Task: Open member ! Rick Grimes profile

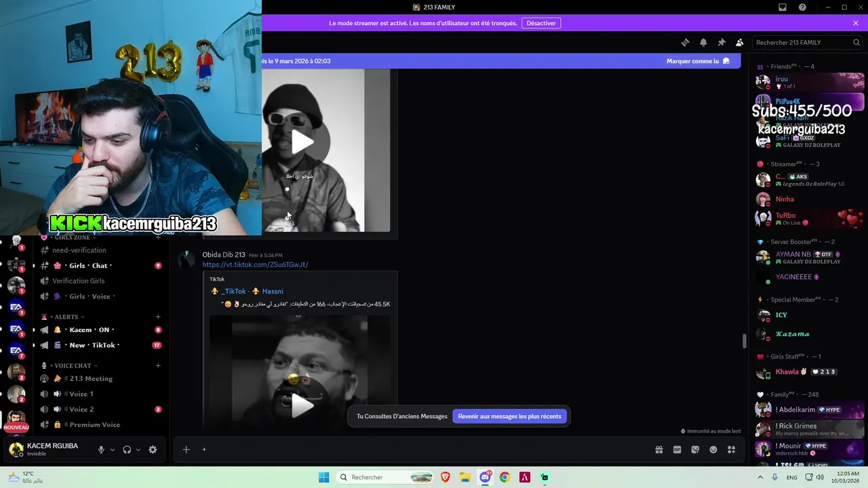Action: click(809, 430)
